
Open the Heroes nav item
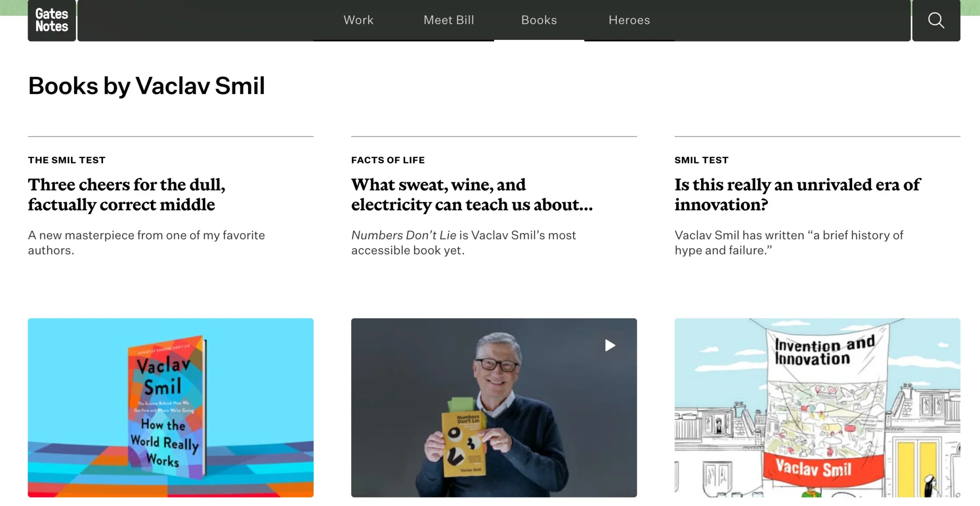(x=629, y=20)
